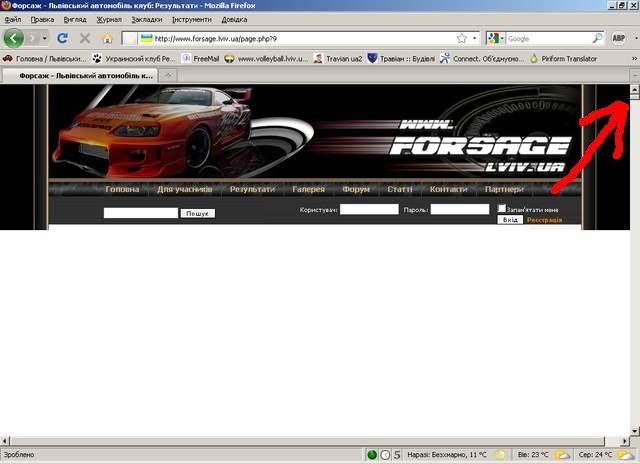Click the vertical scrollbar up arrow
The image size is (640, 464).
pyautogui.click(x=634, y=89)
